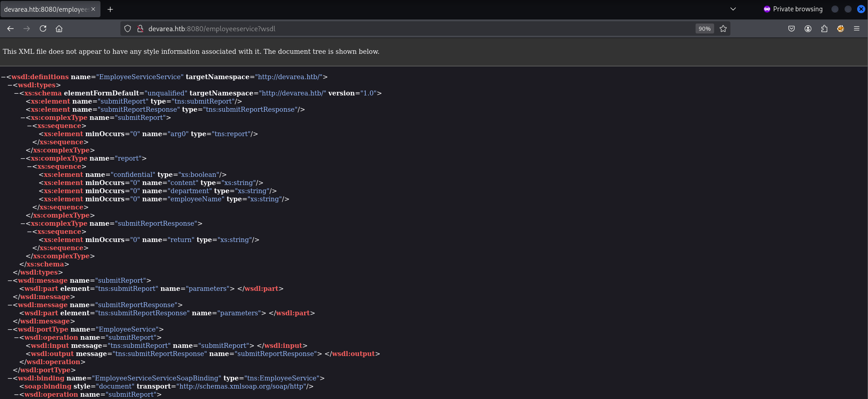Open the application hamburger menu

click(857, 28)
